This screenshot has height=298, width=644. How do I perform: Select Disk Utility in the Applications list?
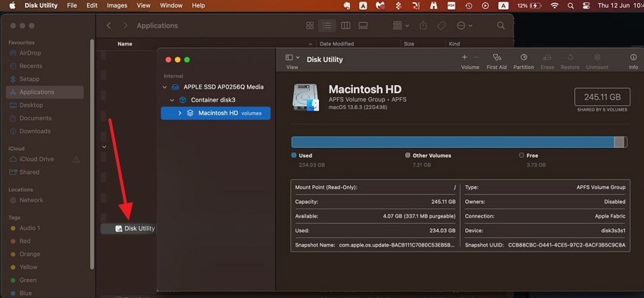coord(129,228)
